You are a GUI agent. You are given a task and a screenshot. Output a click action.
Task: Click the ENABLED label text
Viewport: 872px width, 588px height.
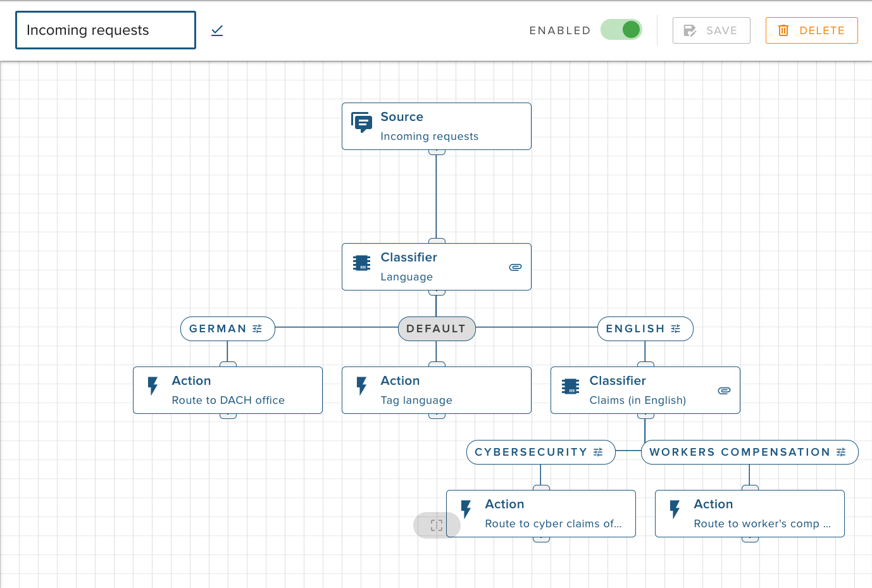(560, 30)
